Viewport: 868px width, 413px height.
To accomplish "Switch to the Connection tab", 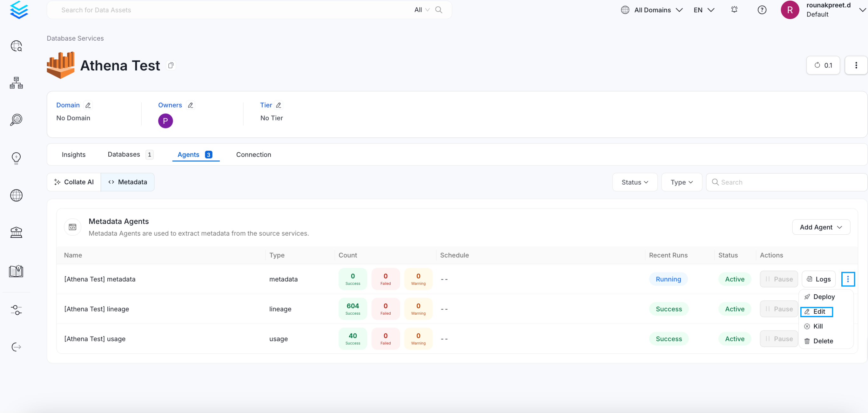I will [253, 154].
